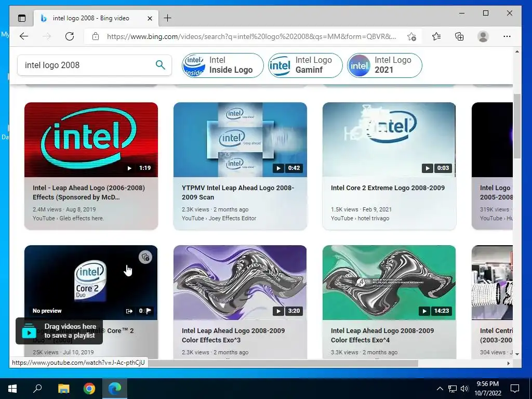Click the taskbar clock 9:56 PM
Screen dimensions: 532x399
pos(487,389)
